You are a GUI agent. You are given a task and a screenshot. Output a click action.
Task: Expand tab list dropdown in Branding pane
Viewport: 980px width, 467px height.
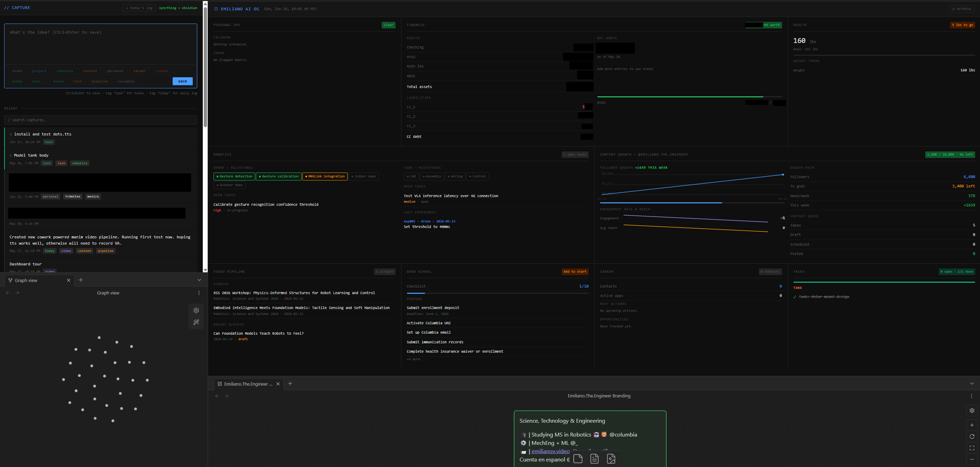tap(972, 384)
